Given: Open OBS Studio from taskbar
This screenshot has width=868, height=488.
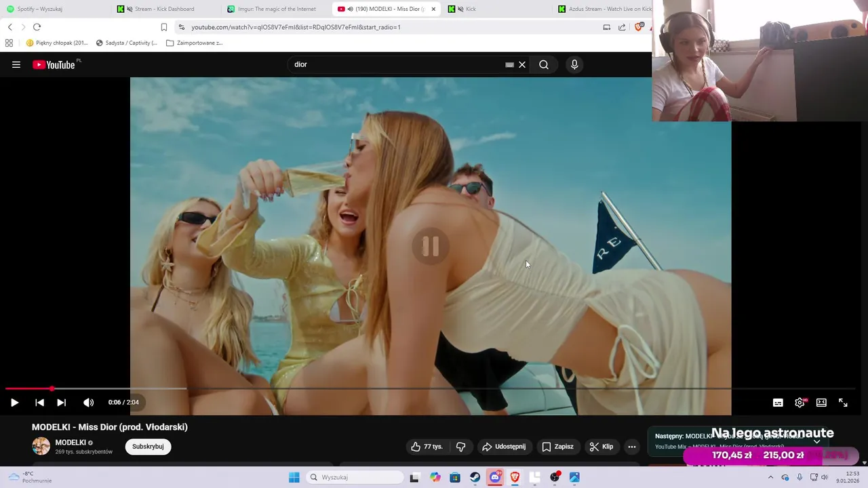Looking at the screenshot, I should click(555, 477).
